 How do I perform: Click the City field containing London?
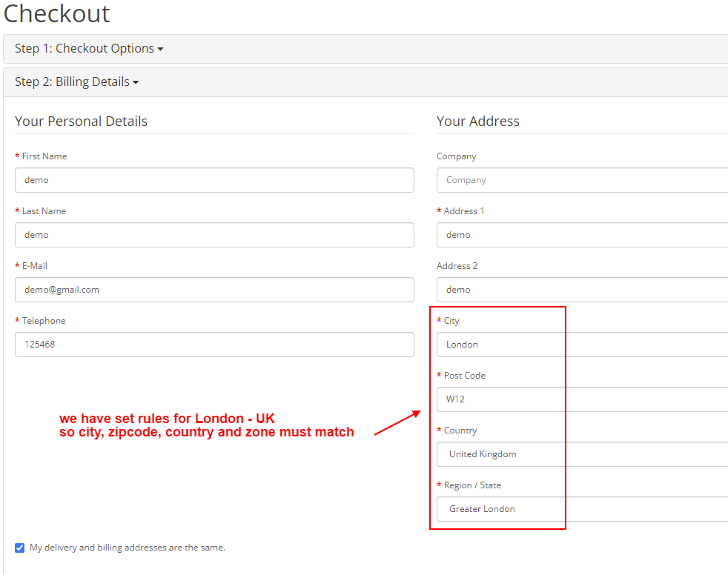(x=582, y=345)
